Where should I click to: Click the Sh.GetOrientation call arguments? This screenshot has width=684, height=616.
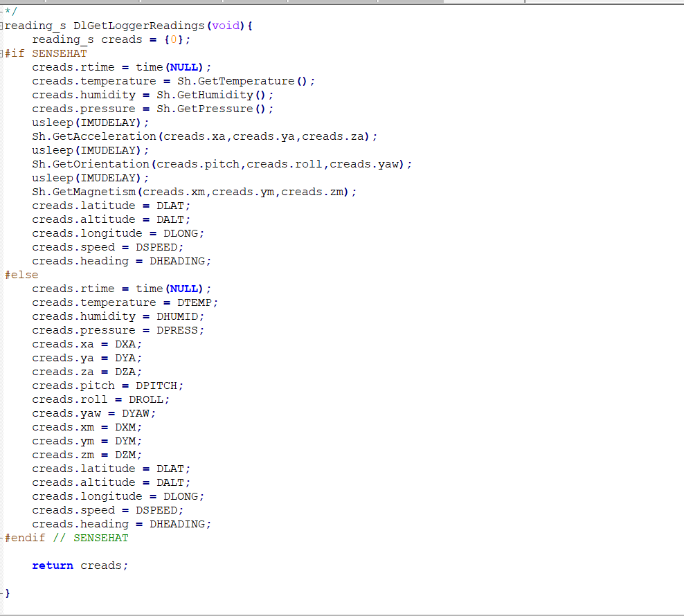pyautogui.click(x=277, y=164)
